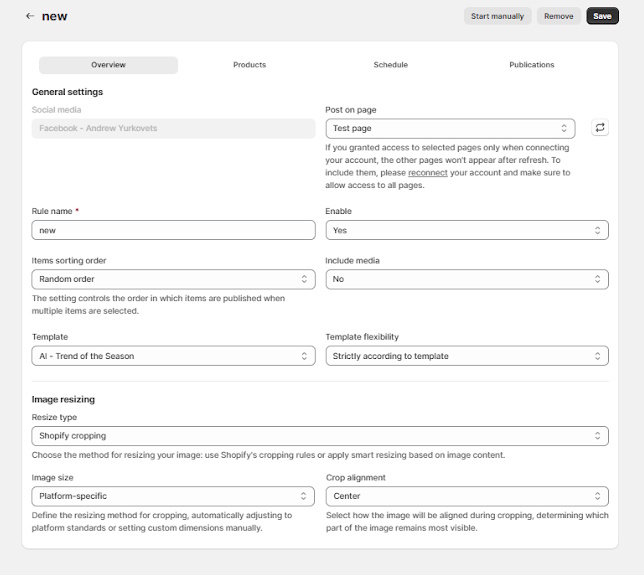Screen dimensions: 644x575
Task: Remove this rule
Action: point(559,16)
